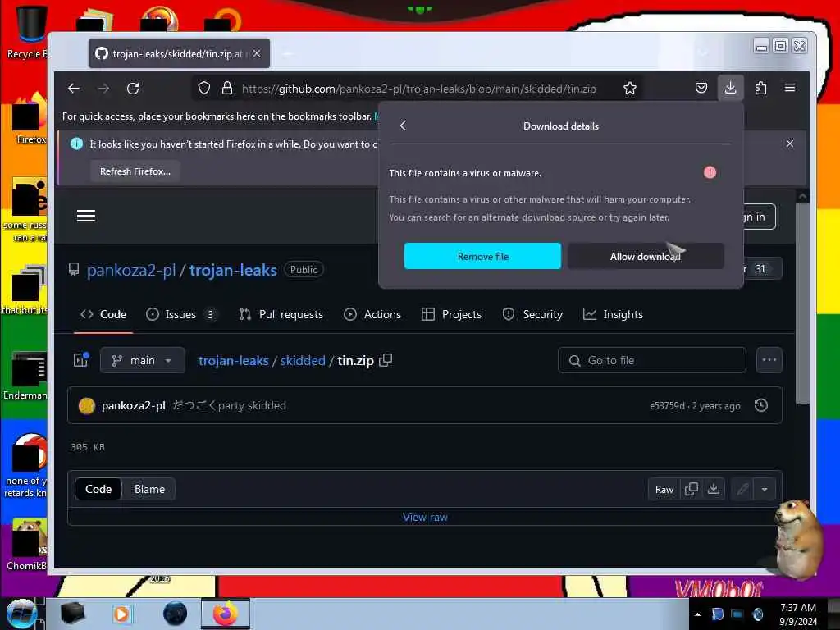Viewport: 840px width, 630px height.
Task: Download raw file icon
Action: (714, 489)
